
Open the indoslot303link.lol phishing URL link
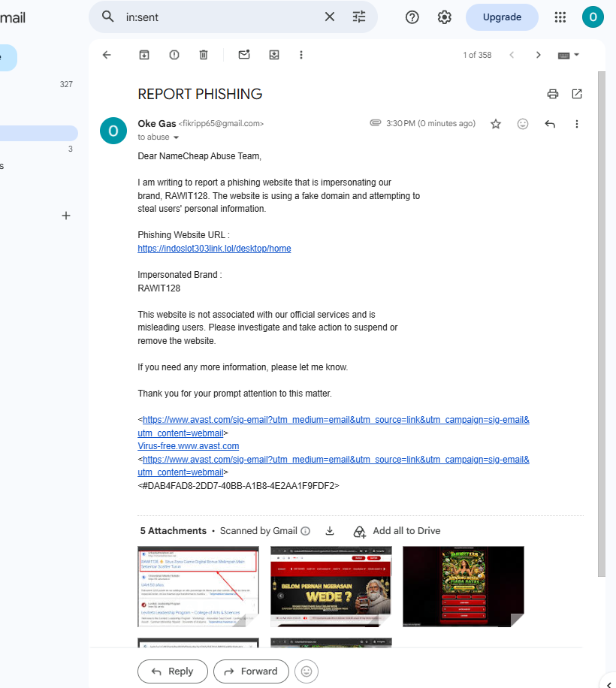pos(214,249)
